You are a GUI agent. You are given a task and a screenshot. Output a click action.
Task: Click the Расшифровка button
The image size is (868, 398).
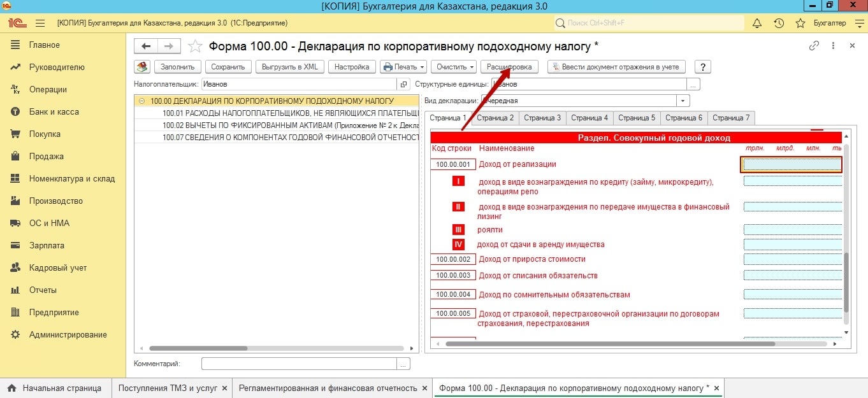click(509, 67)
